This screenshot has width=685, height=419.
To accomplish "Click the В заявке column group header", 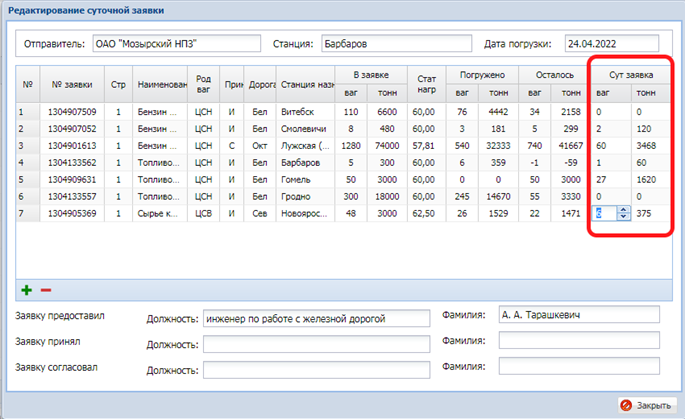I will [x=371, y=75].
